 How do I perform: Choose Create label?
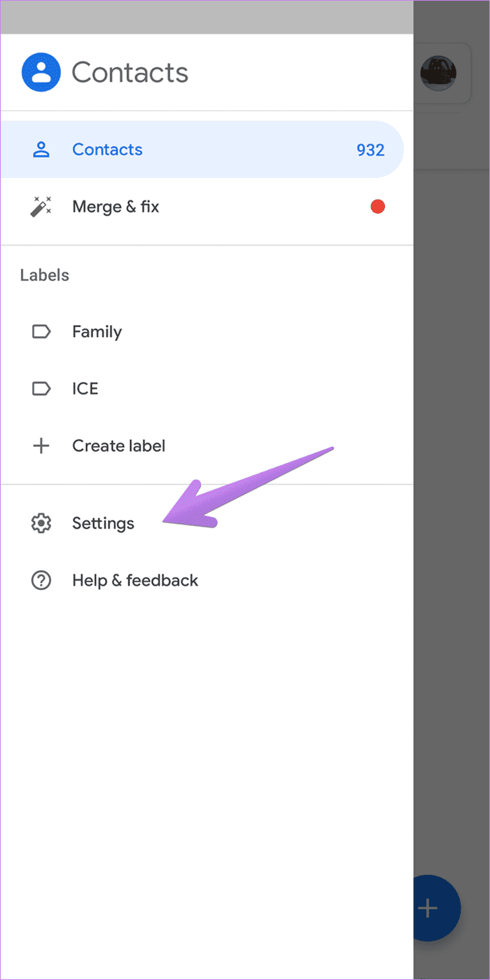tap(206, 446)
